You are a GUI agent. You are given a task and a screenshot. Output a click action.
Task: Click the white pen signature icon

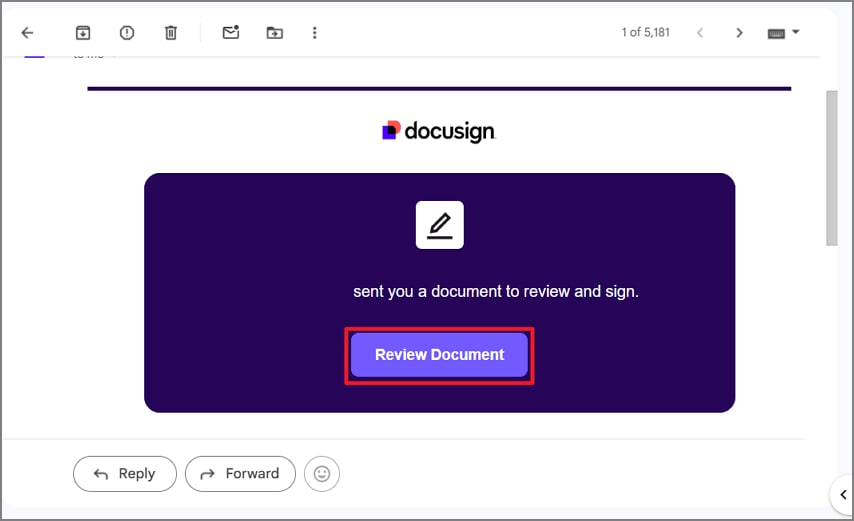pyautogui.click(x=440, y=225)
